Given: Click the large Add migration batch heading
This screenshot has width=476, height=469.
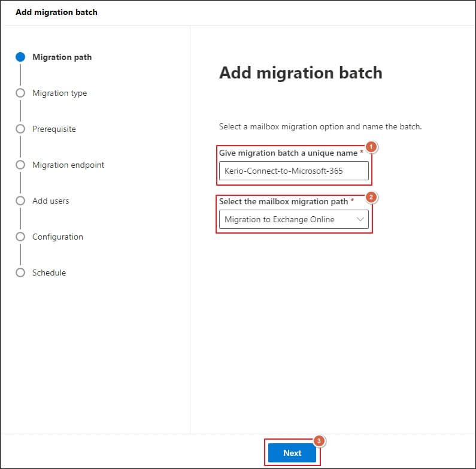Looking at the screenshot, I should click(301, 73).
